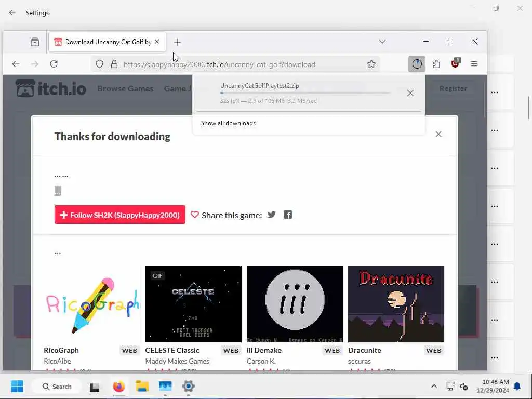Image resolution: width=532 pixels, height=399 pixels.
Task: Follow SH2K (SlappyHappy2000)
Action: [120, 215]
